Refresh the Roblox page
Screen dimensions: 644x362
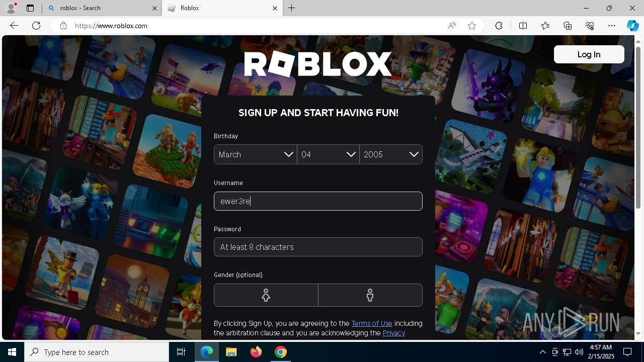pos(36,26)
